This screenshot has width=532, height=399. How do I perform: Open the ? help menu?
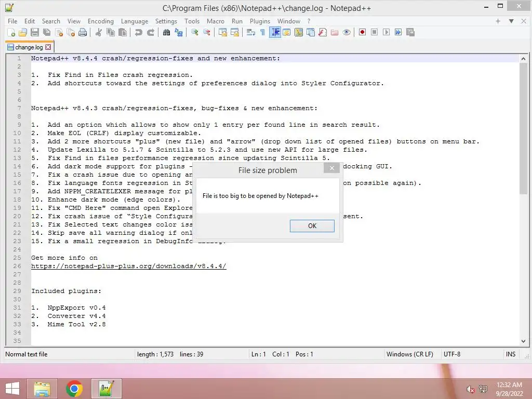click(309, 21)
